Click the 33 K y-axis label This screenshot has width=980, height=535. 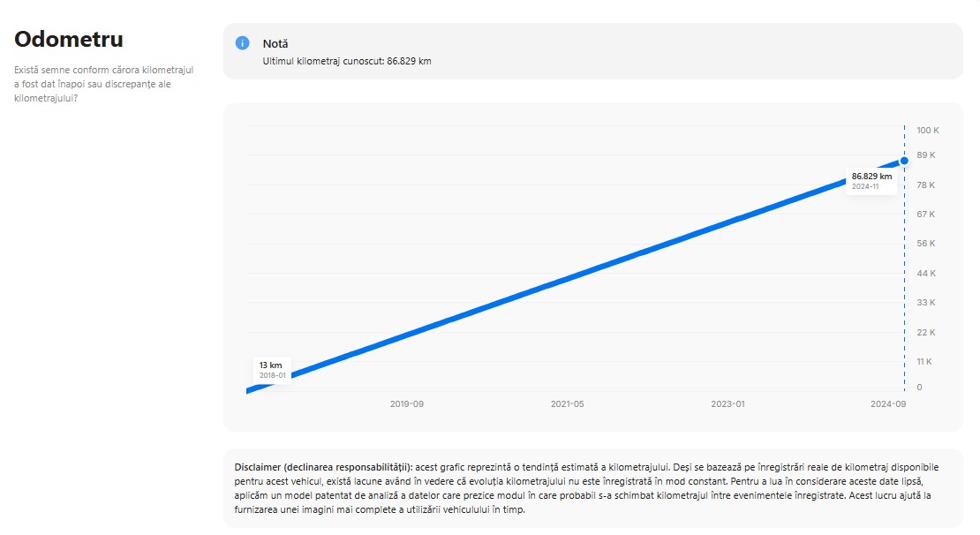pos(925,302)
